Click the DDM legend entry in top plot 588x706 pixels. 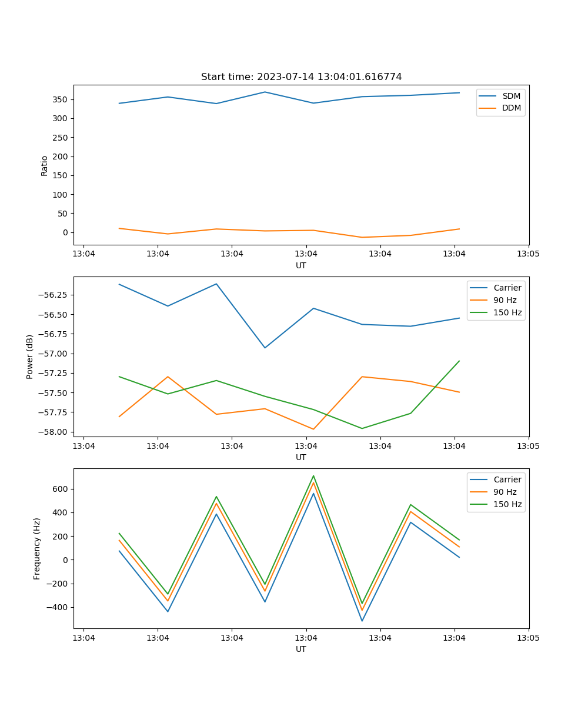[x=511, y=108]
